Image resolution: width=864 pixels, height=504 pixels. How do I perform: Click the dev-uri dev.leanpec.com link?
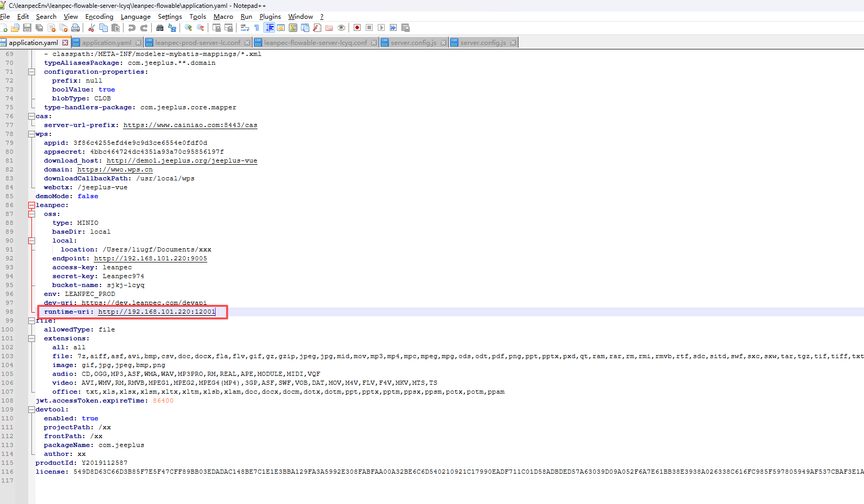144,303
